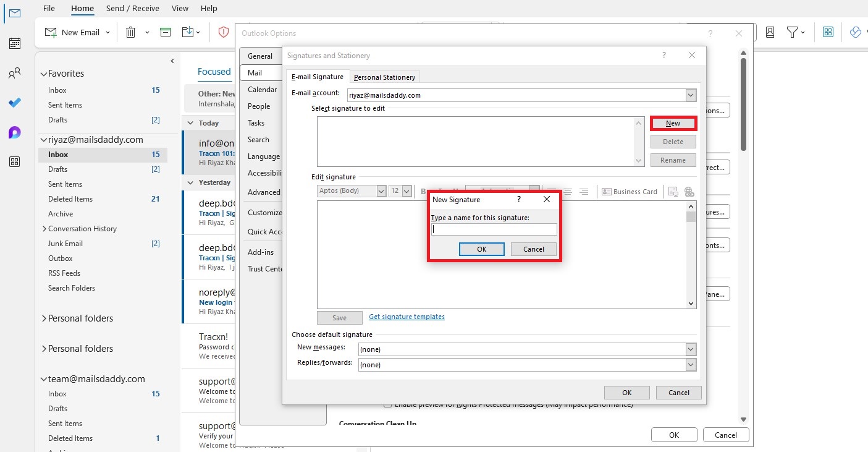Open the purple Copilot app icon
Screen dimensions: 868x452
pos(15,132)
